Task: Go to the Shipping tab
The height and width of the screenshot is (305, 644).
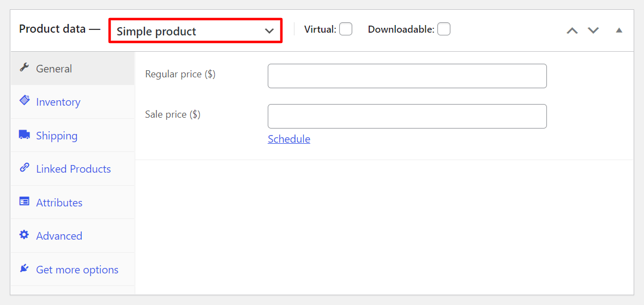Action: click(73, 135)
